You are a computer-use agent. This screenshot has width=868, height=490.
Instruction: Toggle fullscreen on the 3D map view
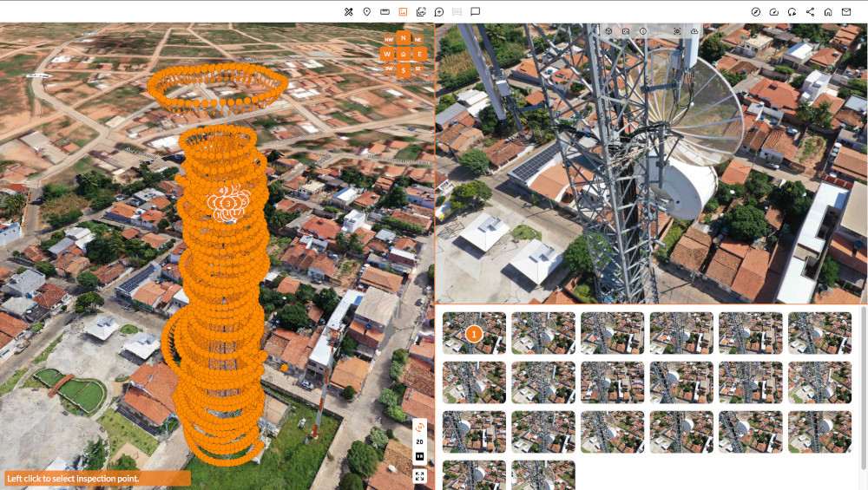(x=419, y=475)
